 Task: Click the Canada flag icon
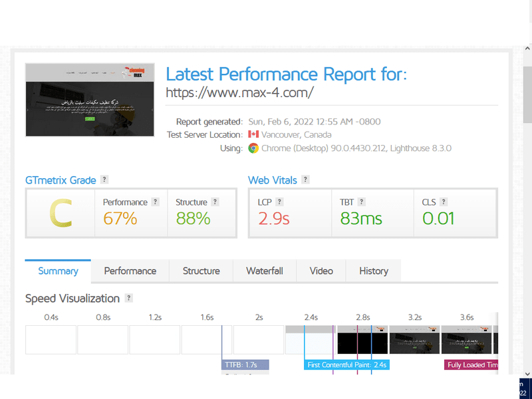pyautogui.click(x=253, y=135)
